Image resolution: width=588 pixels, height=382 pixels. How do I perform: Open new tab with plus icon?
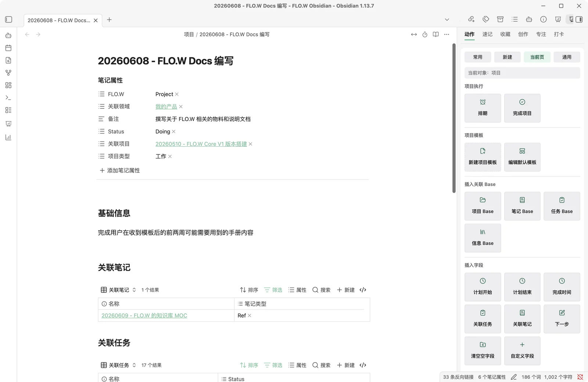point(109,20)
